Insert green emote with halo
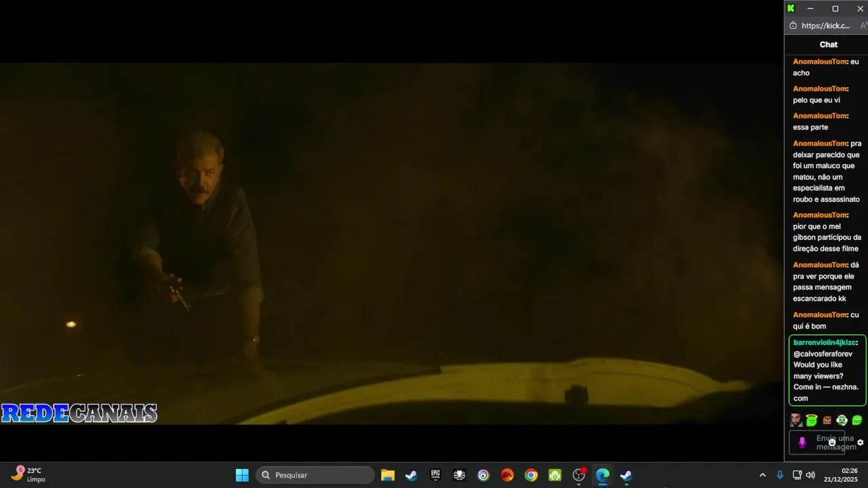The image size is (868, 488). (x=812, y=420)
